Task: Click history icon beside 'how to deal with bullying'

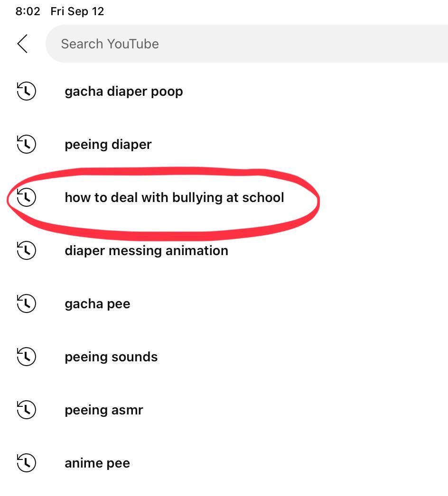Action: 26,197
